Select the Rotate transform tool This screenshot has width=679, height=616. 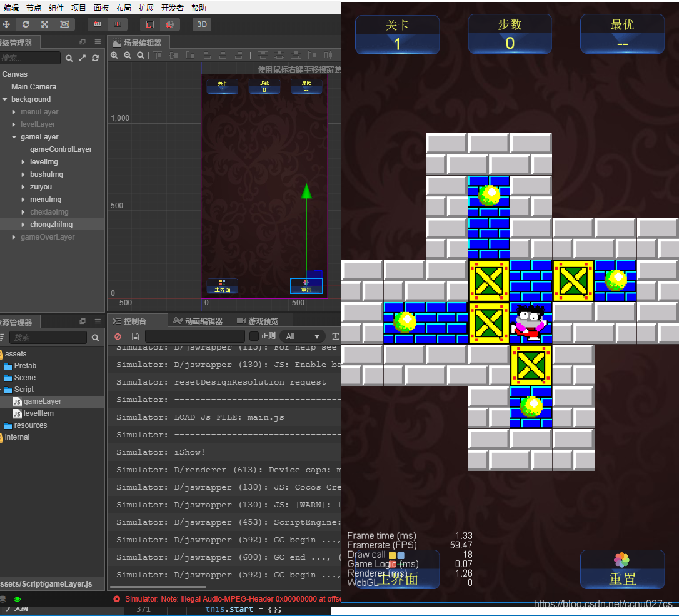(26, 24)
